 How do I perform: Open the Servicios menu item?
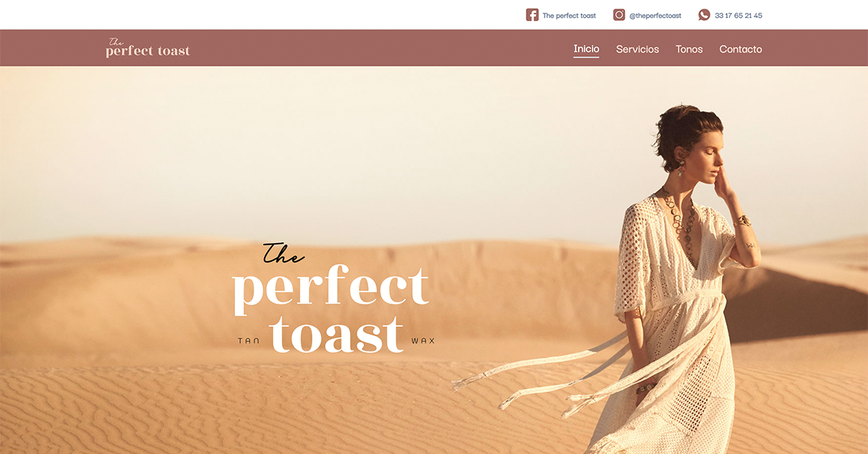(637, 49)
